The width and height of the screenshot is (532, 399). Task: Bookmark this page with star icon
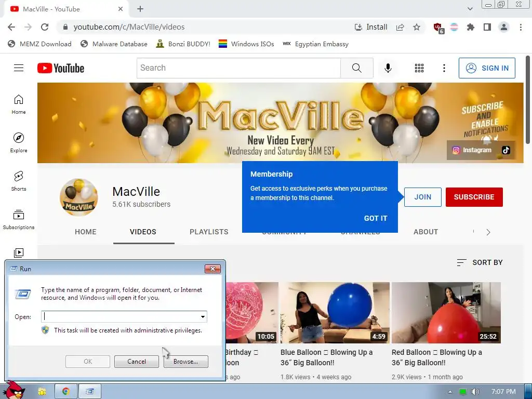pos(417,27)
